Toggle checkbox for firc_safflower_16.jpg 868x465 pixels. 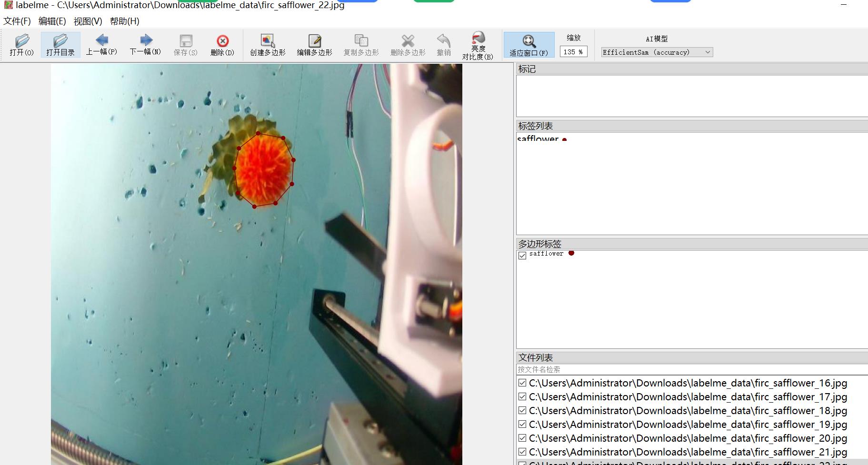(522, 383)
